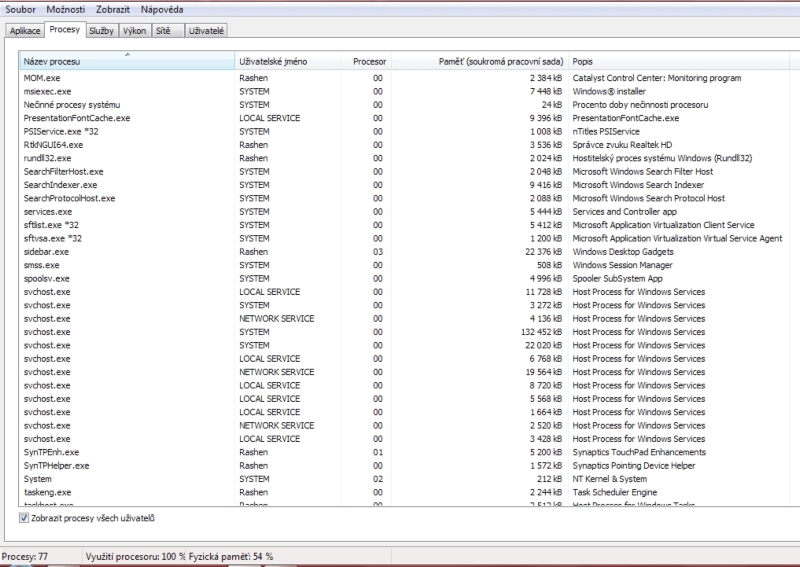Select the sidebar.exe process row
Image resolution: width=800 pixels, height=567 pixels.
click(x=47, y=252)
